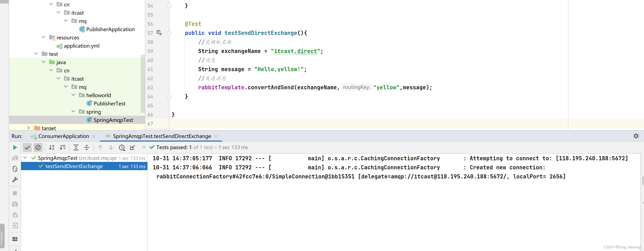This screenshot has width=644, height=251.
Task: Close the SpringAmqpTest.testSendDirectExchange tab
Action: 216,136
